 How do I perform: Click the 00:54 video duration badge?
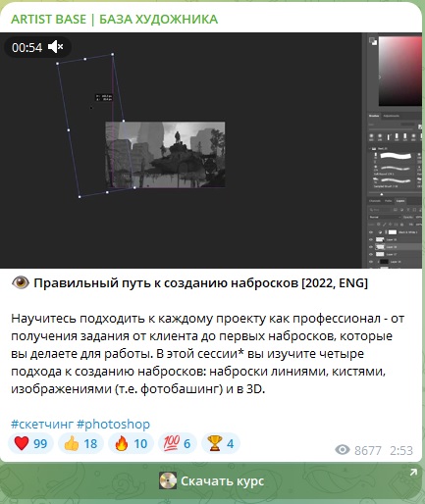coord(37,47)
